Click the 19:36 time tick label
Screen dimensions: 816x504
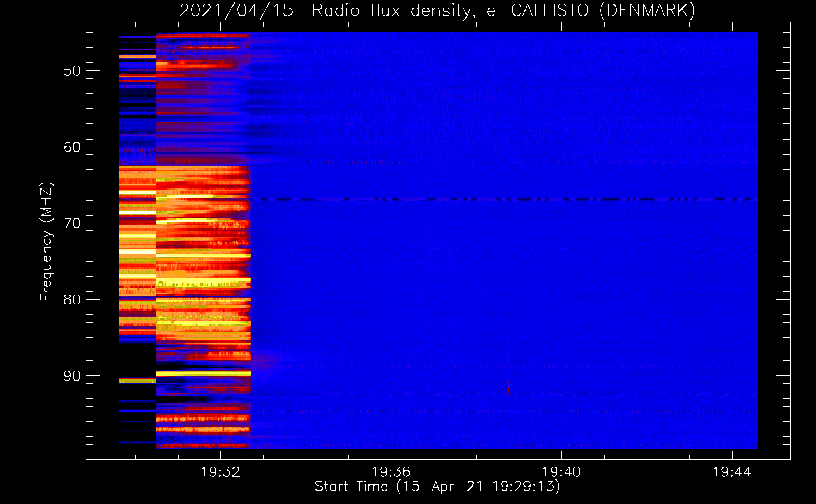click(x=391, y=472)
